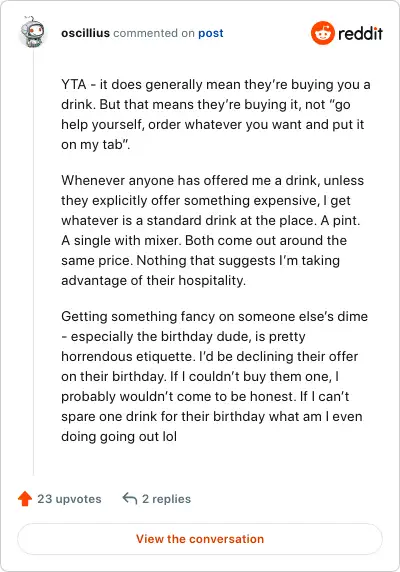Open the oscillius username link
400x572 pixels.
(85, 33)
